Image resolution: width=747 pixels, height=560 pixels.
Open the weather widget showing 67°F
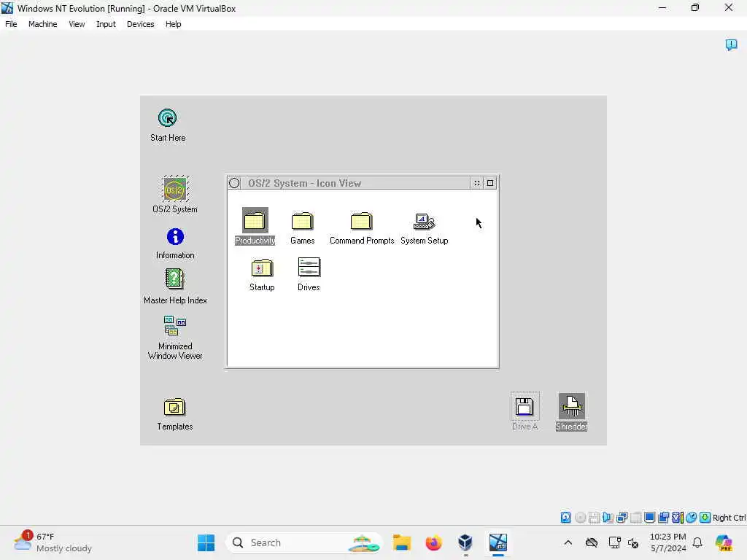coord(53,542)
